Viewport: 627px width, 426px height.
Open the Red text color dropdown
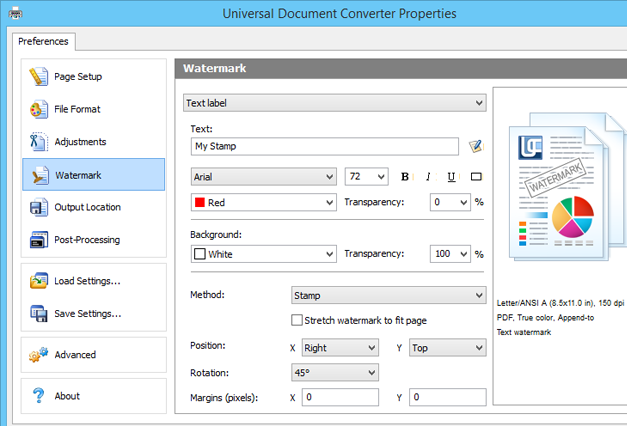(x=264, y=202)
